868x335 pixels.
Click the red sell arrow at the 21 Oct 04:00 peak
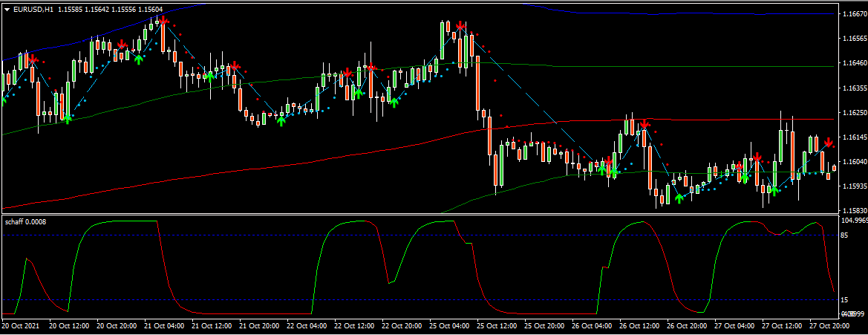pos(163,21)
